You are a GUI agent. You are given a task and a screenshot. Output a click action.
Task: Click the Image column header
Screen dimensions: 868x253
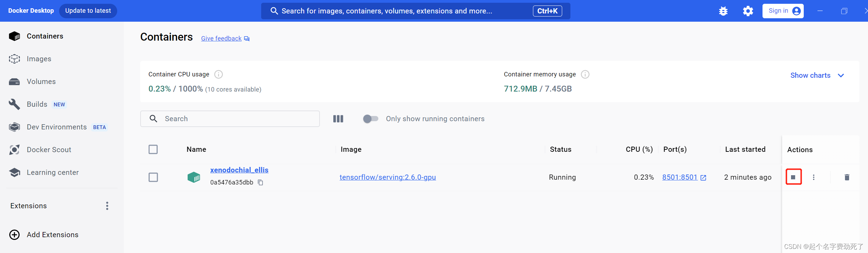[x=351, y=149]
